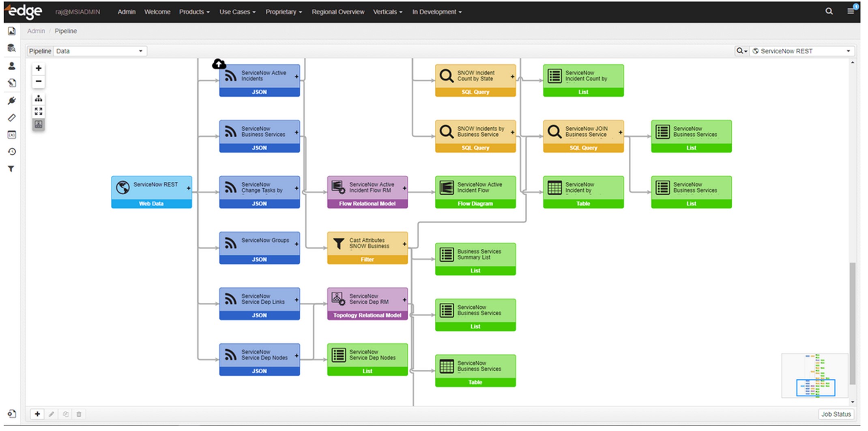This screenshot has width=868, height=431.
Task: Click the ruler icon in left sidebar
Action: pyautogui.click(x=12, y=118)
